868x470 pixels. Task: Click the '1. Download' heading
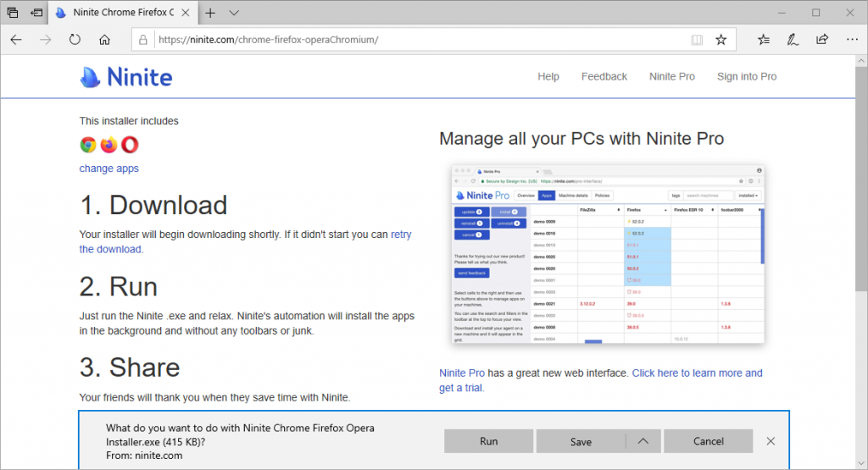coord(153,205)
